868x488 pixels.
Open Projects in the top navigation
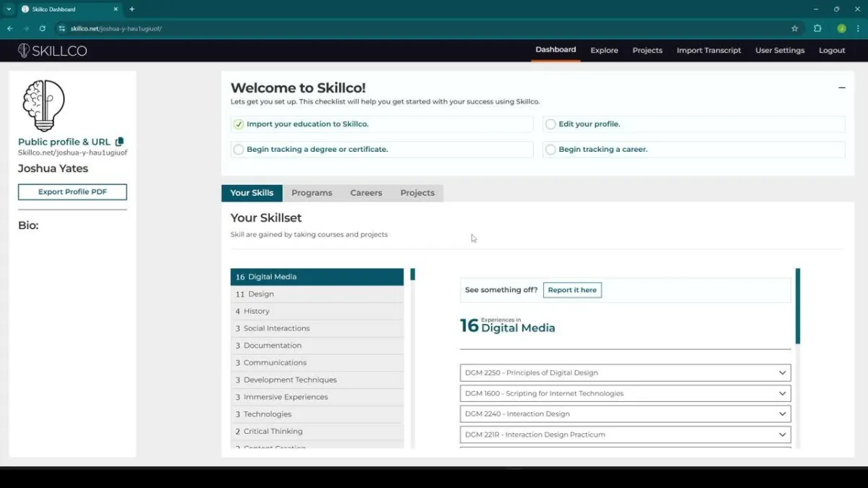pyautogui.click(x=647, y=51)
